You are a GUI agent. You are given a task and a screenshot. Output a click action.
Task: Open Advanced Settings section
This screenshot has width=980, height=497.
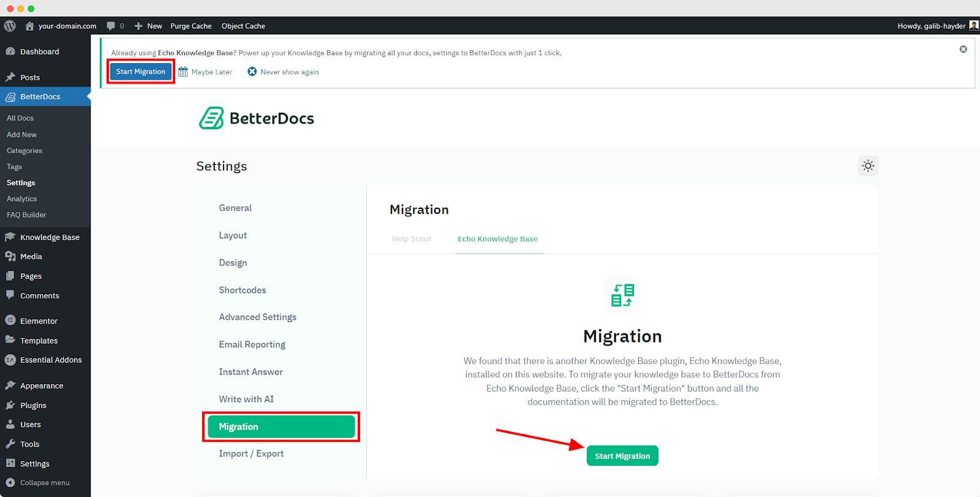pyautogui.click(x=257, y=317)
